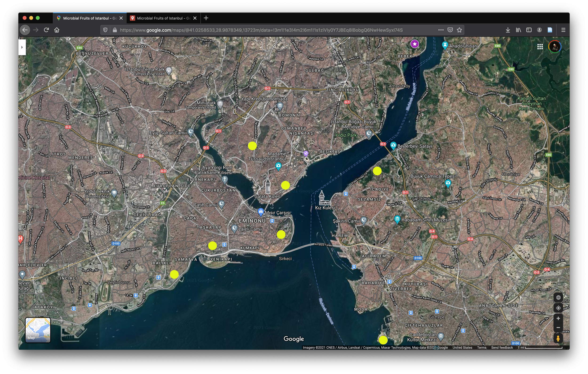This screenshot has height=374, width=588.
Task: Click the zoom in plus control
Action: click(x=559, y=318)
